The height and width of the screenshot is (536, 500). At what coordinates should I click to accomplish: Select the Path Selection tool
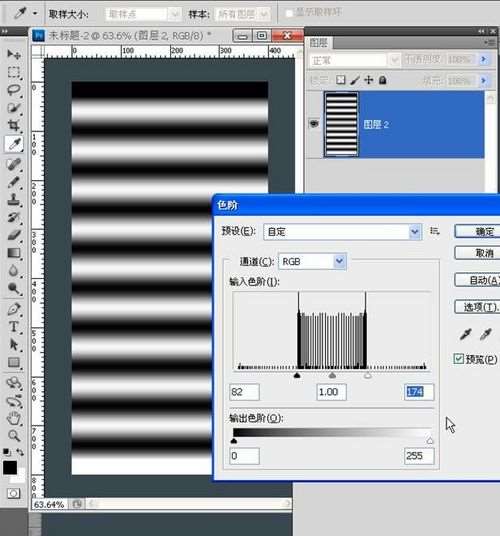click(14, 344)
